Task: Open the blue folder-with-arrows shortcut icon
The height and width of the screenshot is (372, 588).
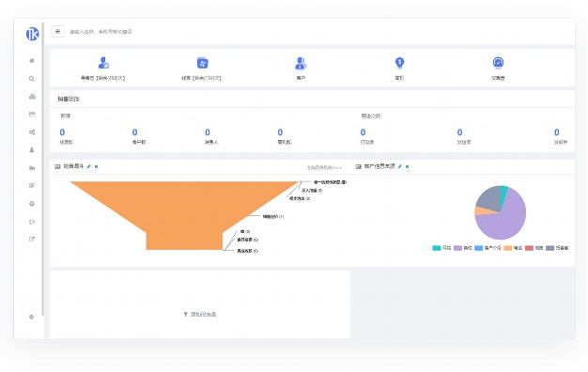Action: tap(203, 63)
